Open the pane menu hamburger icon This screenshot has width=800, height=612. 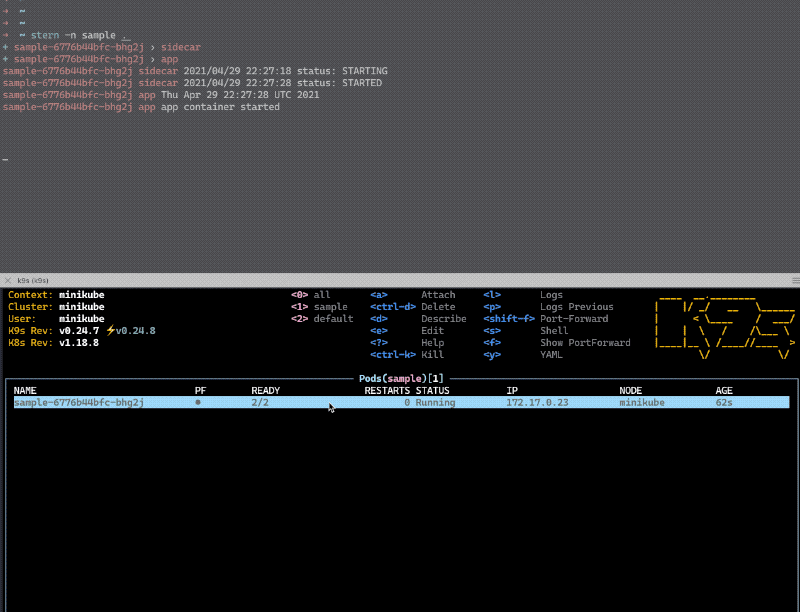tap(795, 280)
